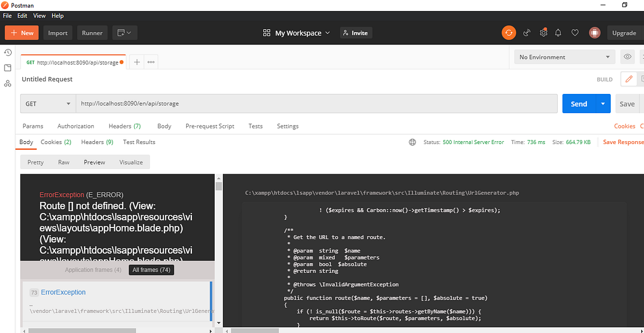Open the request Headers (7) tab
The height and width of the screenshot is (333, 644).
[x=124, y=126]
